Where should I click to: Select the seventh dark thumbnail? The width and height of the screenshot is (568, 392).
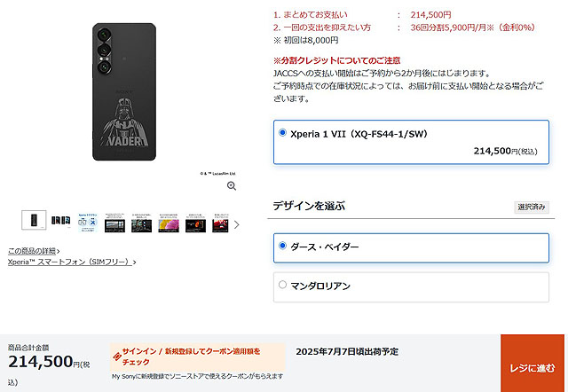(195, 223)
